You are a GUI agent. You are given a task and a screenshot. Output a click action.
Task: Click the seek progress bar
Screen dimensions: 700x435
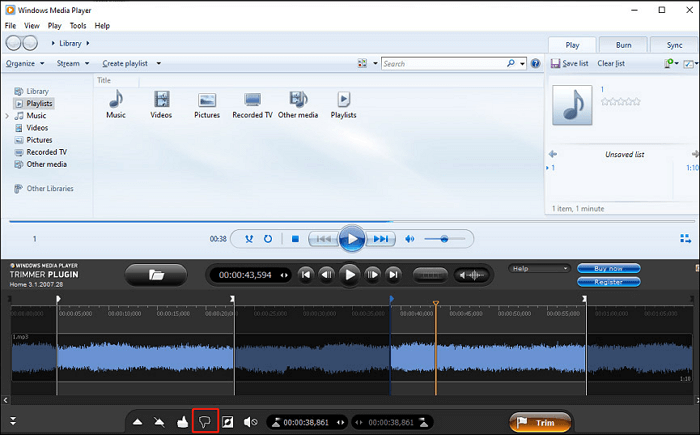click(352, 221)
